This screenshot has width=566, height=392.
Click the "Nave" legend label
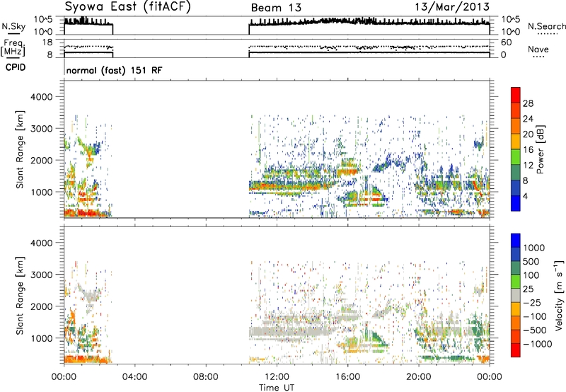pyautogui.click(x=538, y=50)
